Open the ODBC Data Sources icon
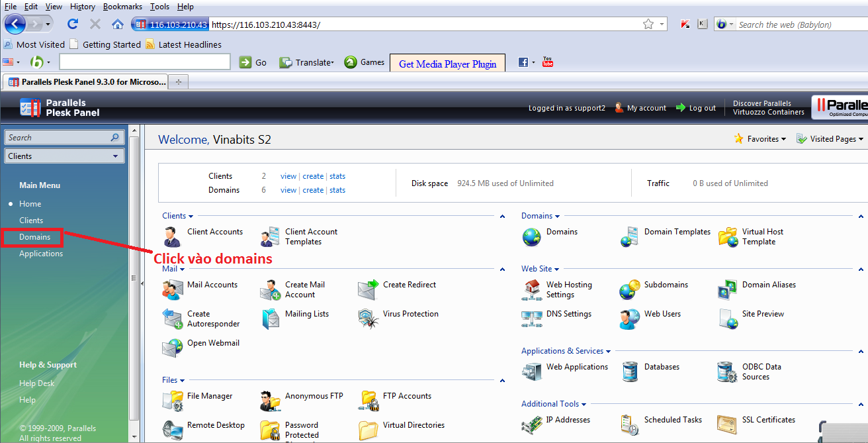The height and width of the screenshot is (443, 868). [727, 372]
